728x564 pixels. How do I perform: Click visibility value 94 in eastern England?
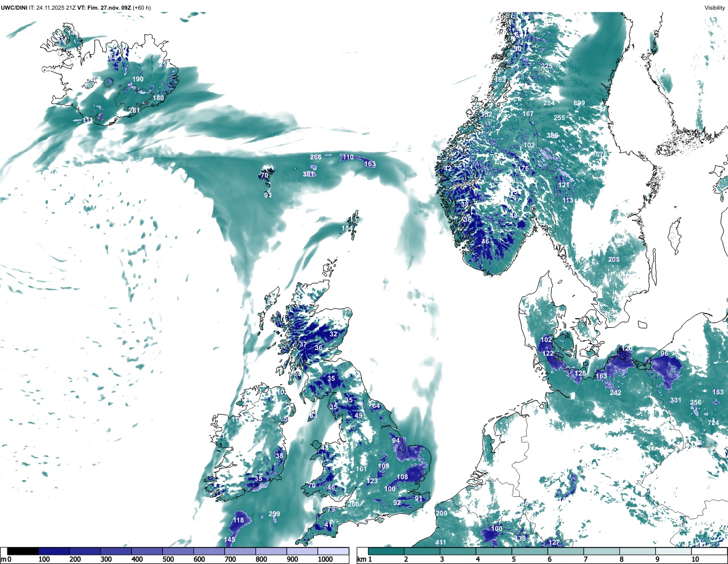point(396,441)
